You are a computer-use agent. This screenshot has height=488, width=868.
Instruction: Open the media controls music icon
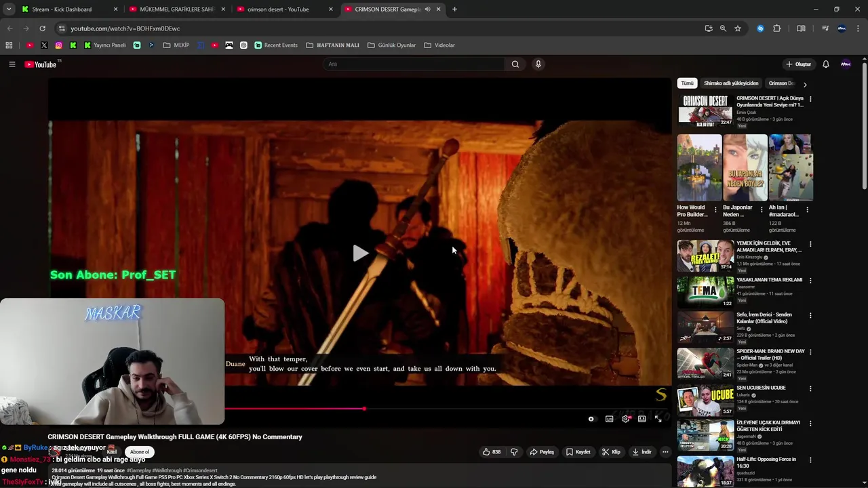(825, 28)
